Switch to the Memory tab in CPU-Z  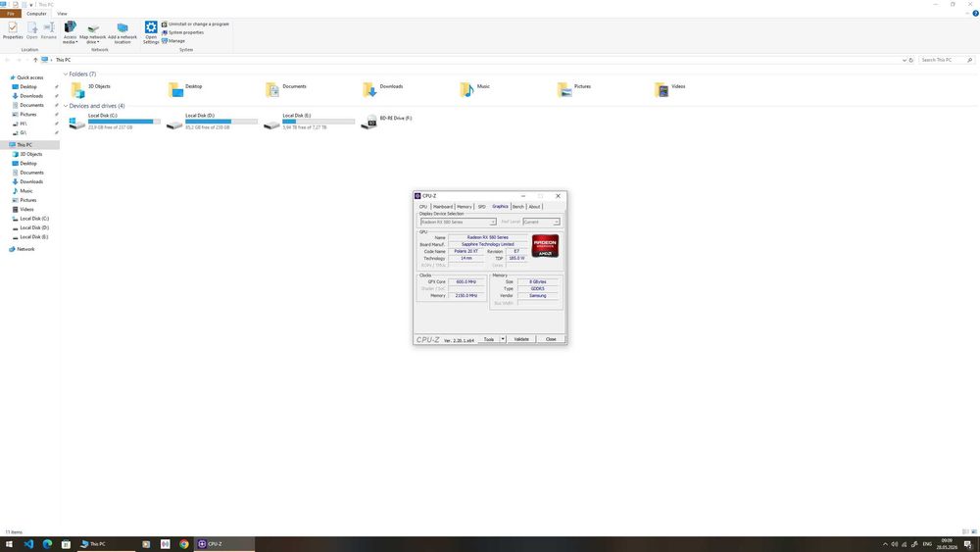pyautogui.click(x=465, y=206)
